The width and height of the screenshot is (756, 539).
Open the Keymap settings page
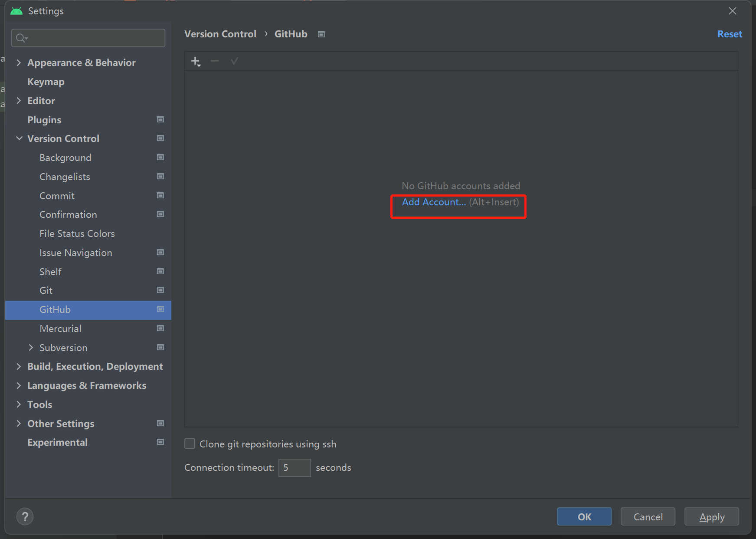pos(46,82)
